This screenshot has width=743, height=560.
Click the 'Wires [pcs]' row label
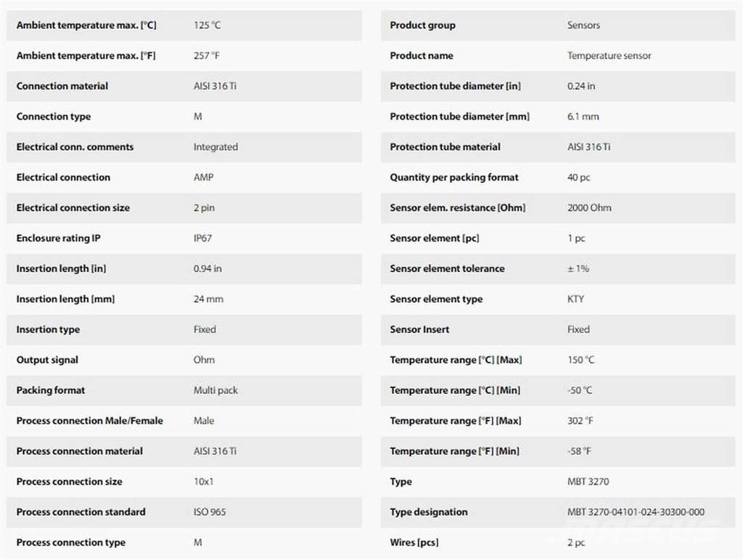[x=414, y=543]
